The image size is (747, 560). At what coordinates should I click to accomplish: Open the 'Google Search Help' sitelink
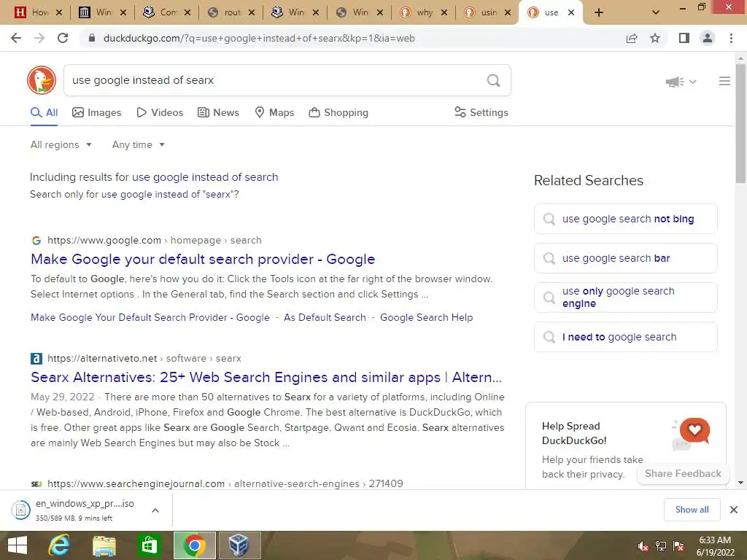click(426, 318)
